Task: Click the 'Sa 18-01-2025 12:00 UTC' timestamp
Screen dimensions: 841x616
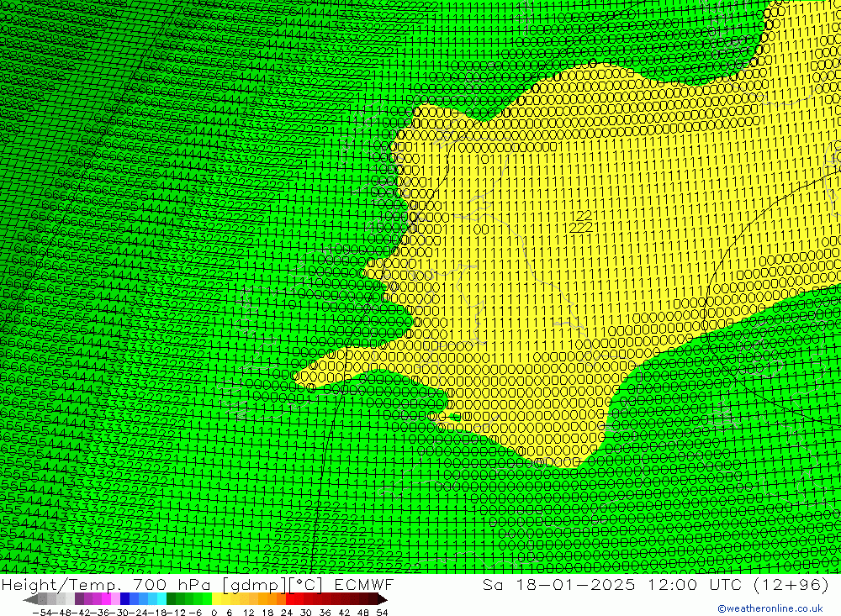Action: [612, 584]
